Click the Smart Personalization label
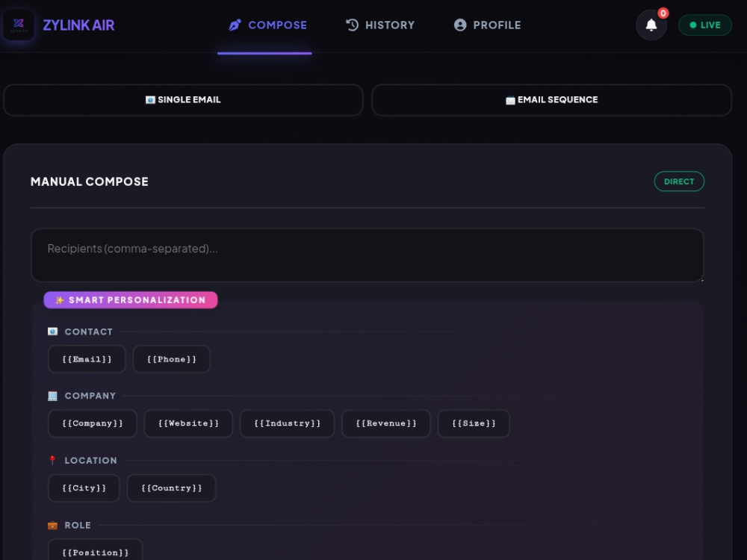This screenshot has width=747, height=560. (x=131, y=300)
